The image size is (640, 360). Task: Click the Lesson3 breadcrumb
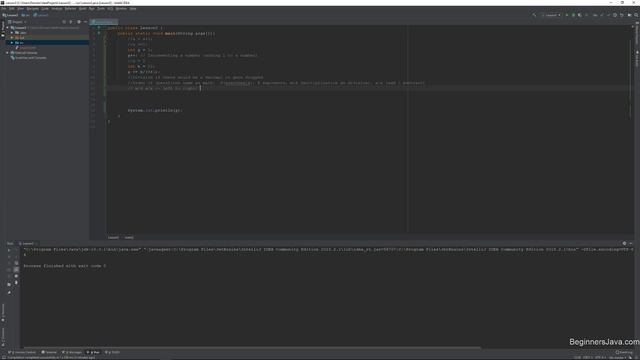click(x=113, y=238)
